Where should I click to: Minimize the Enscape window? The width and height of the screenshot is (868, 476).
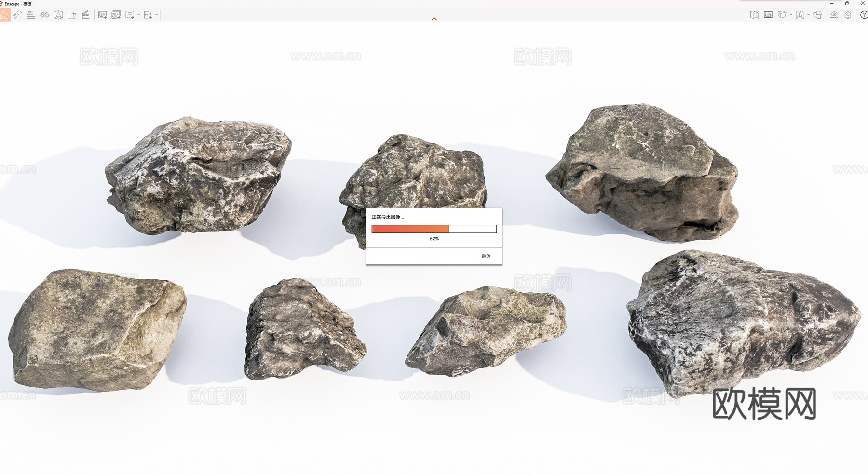pyautogui.click(x=831, y=3)
